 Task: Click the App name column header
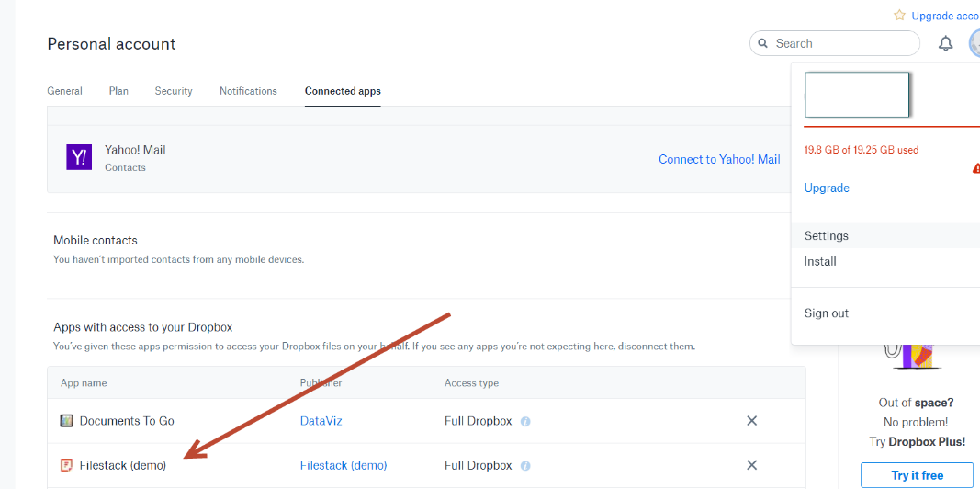[84, 382]
